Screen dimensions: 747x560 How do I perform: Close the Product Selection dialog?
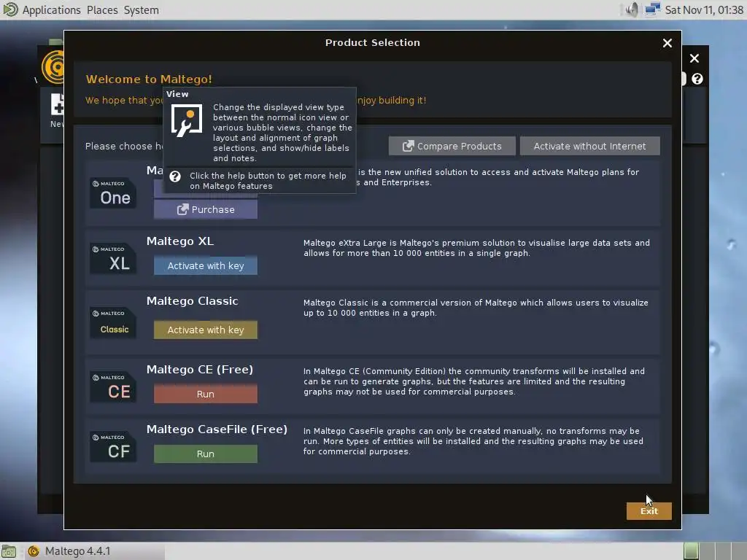point(667,43)
